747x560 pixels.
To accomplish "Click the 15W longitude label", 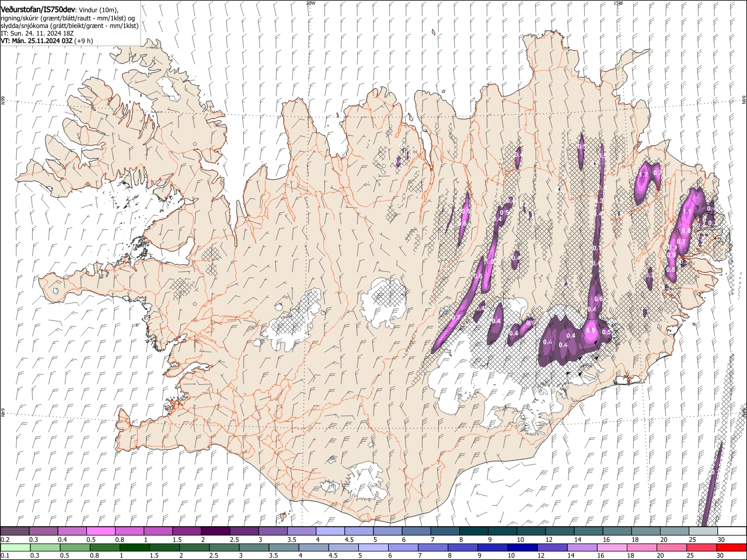I will coord(618,3).
